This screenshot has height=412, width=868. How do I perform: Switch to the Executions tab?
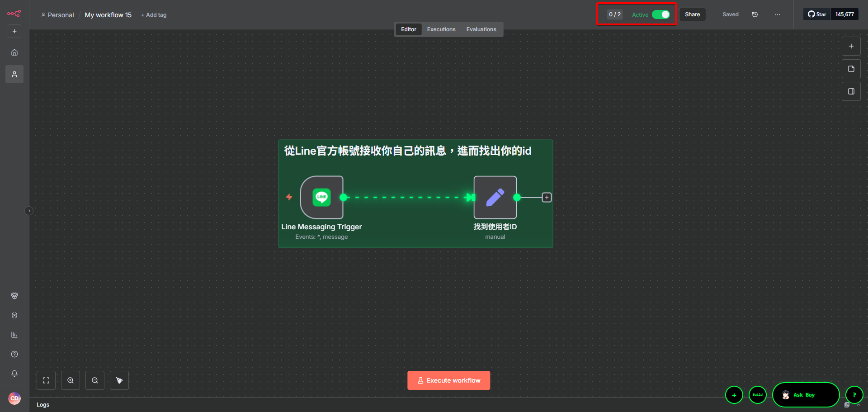click(x=441, y=29)
